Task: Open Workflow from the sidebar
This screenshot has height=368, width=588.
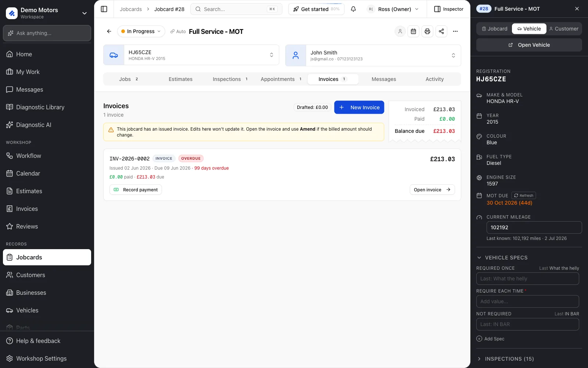Action: 47,156
